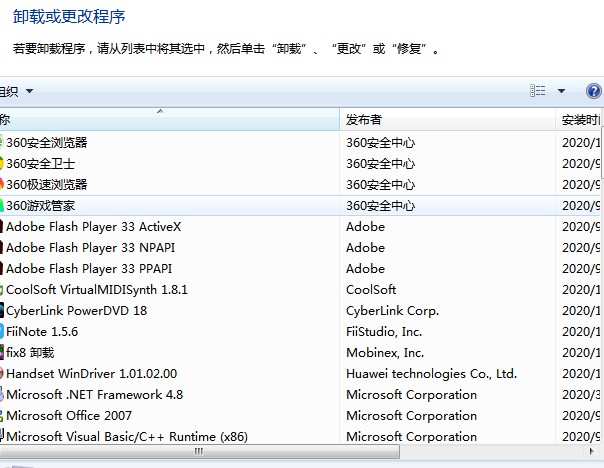Expand the view options dropdown arrow
This screenshot has height=468, width=604.
pyautogui.click(x=561, y=91)
